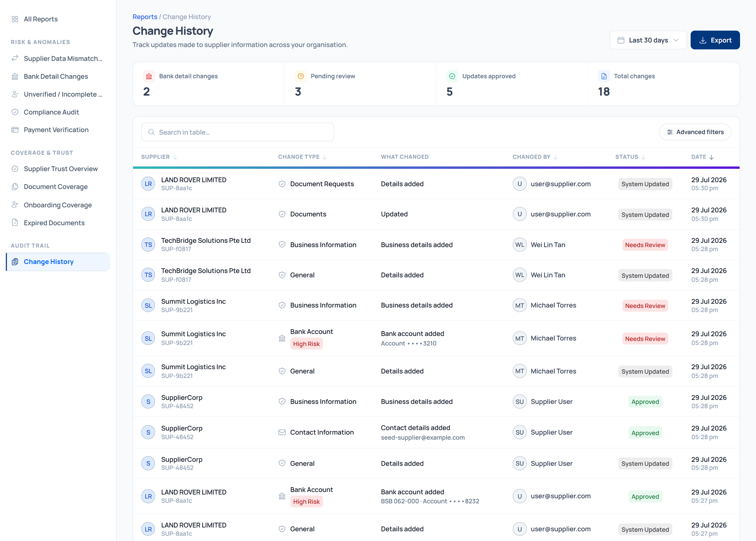Screen dimensions: 756x541
Task: Click the document icon on Total changes card
Action: tap(604, 76)
